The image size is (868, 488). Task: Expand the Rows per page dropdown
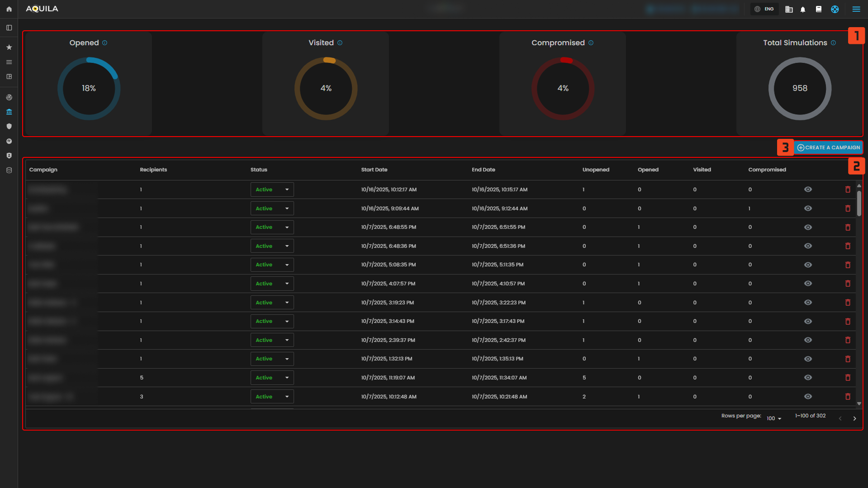[x=774, y=418]
